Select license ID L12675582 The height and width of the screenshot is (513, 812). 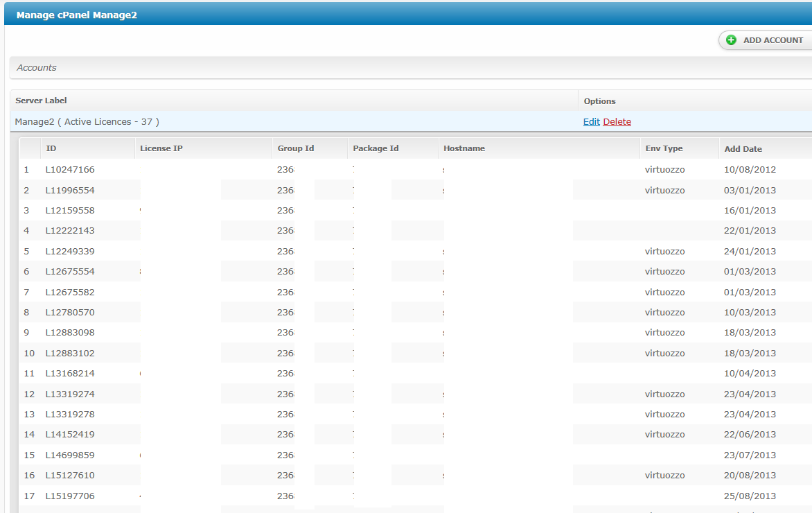(x=70, y=293)
